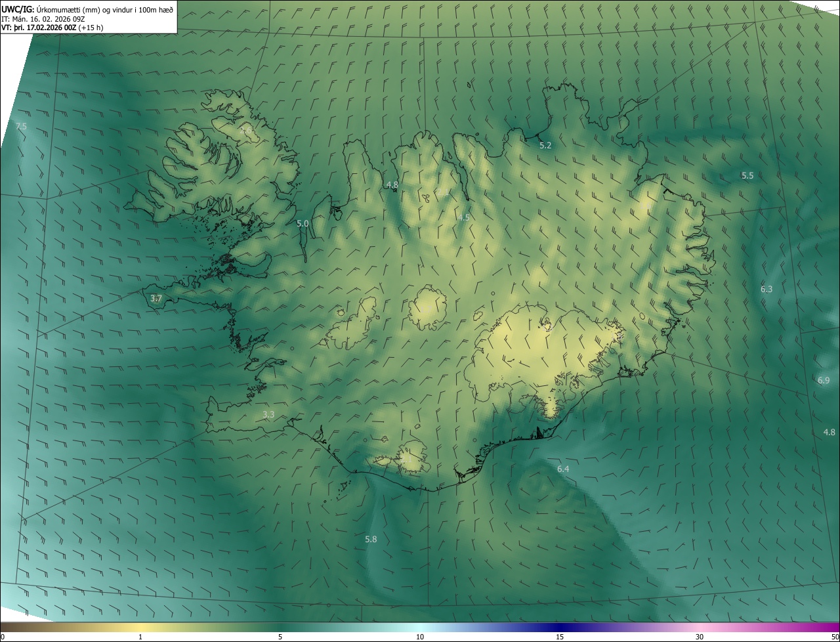Click the color scale tick label 30

700,637
